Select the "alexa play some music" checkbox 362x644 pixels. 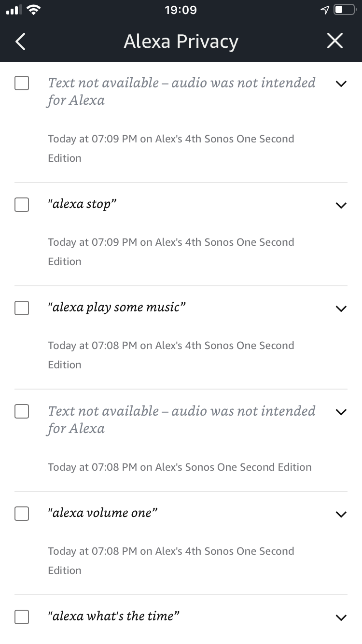coord(22,308)
